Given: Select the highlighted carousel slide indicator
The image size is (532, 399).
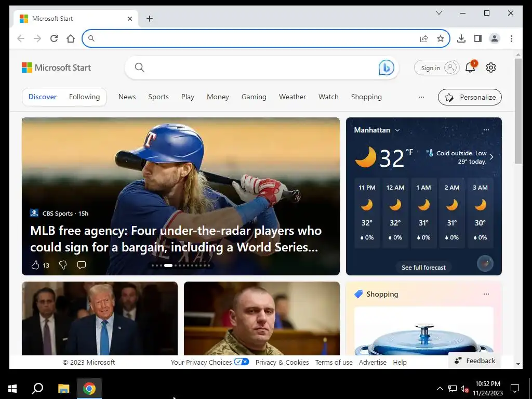Looking at the screenshot, I should tap(168, 265).
